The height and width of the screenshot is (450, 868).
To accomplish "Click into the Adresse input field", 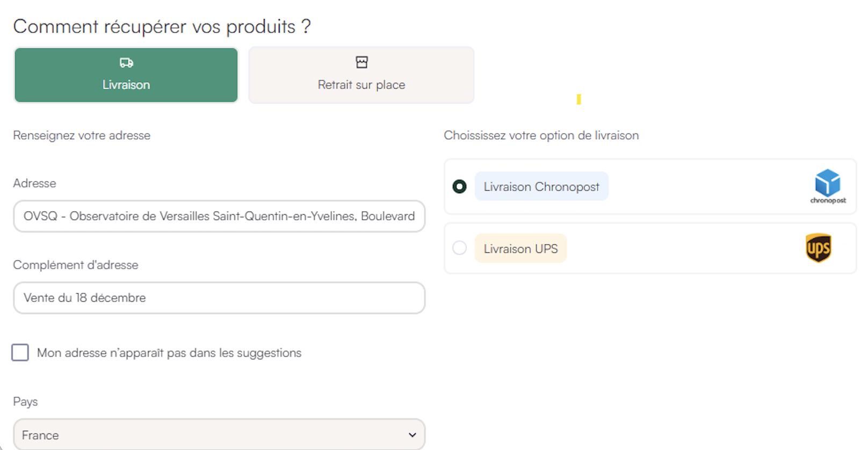I will [x=219, y=216].
